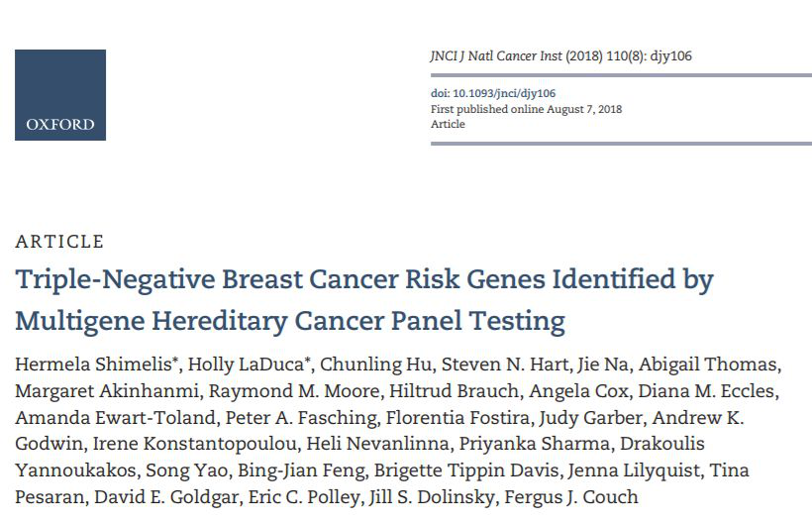Click the ARTICLE section heading

pyautogui.click(x=59, y=242)
